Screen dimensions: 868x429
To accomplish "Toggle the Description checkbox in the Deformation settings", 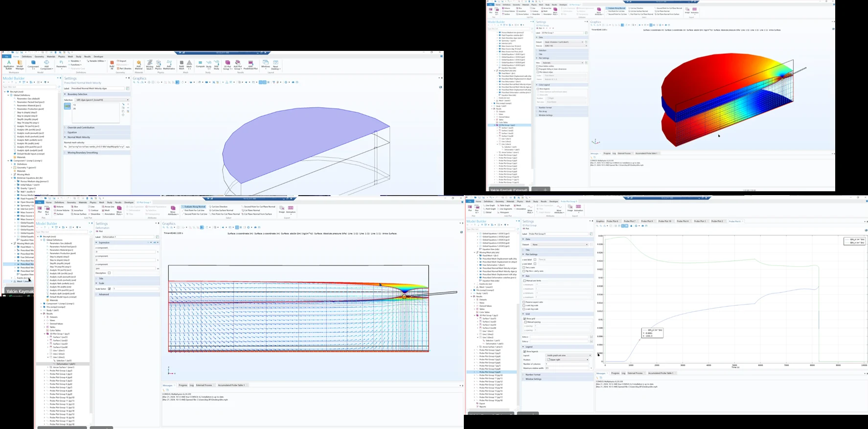I will (109, 273).
